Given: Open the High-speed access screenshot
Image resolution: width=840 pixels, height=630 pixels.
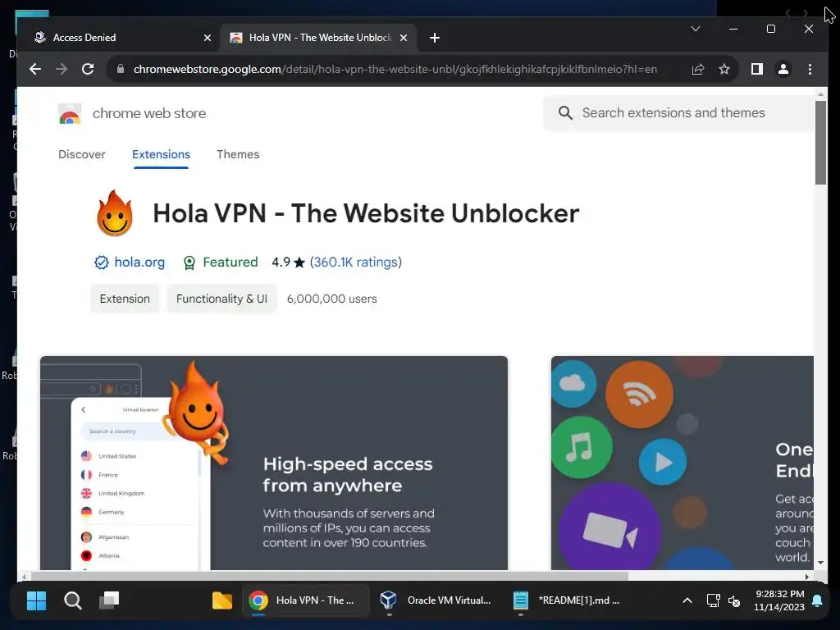Looking at the screenshot, I should (274, 463).
